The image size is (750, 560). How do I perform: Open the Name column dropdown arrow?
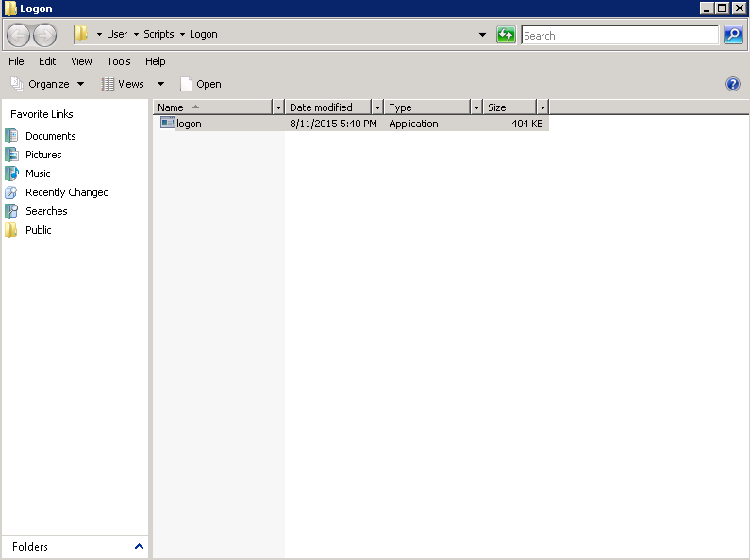click(x=277, y=107)
